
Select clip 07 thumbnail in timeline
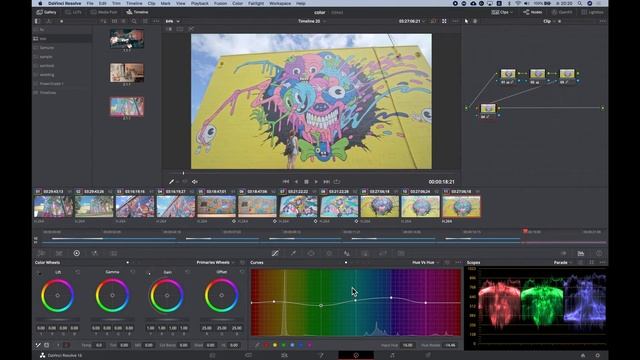point(298,206)
